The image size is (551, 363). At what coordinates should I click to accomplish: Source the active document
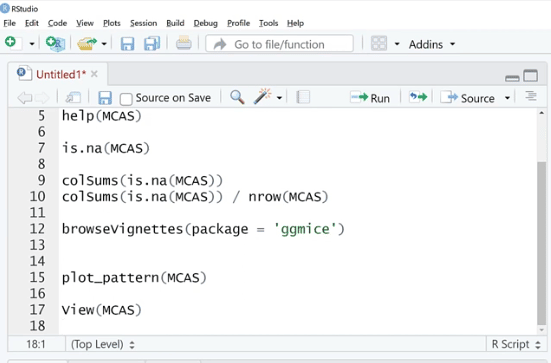[x=467, y=98]
